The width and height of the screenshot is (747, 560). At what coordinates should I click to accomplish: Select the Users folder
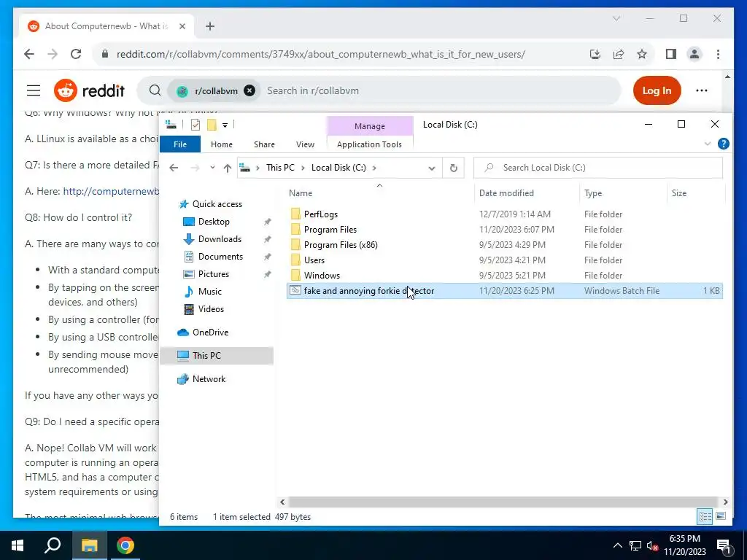314,260
